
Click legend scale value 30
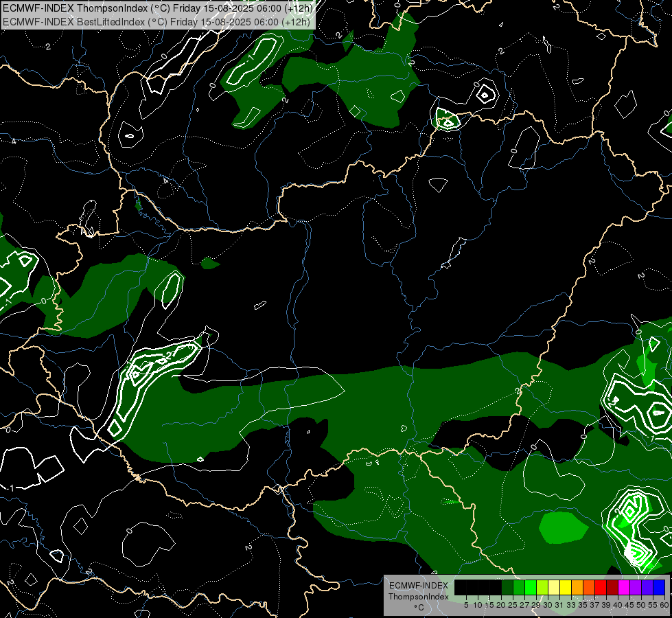click(548, 605)
